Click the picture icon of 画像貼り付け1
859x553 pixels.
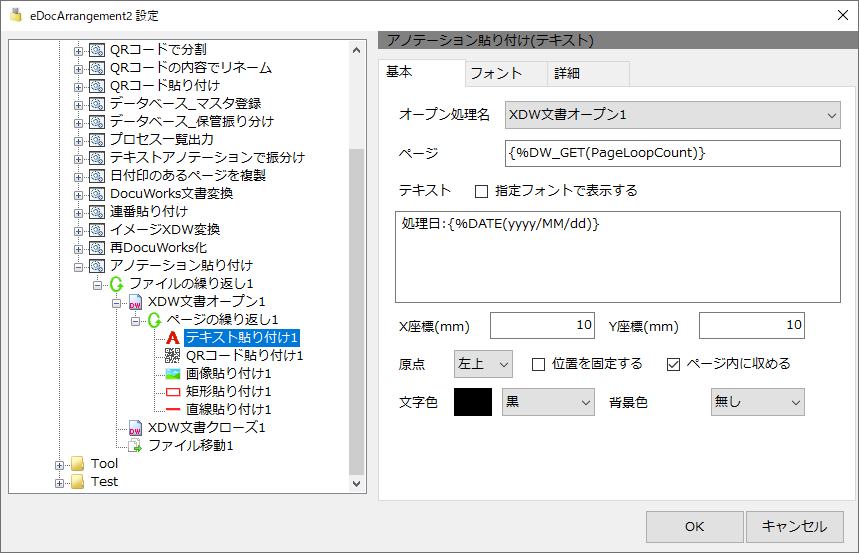(173, 374)
